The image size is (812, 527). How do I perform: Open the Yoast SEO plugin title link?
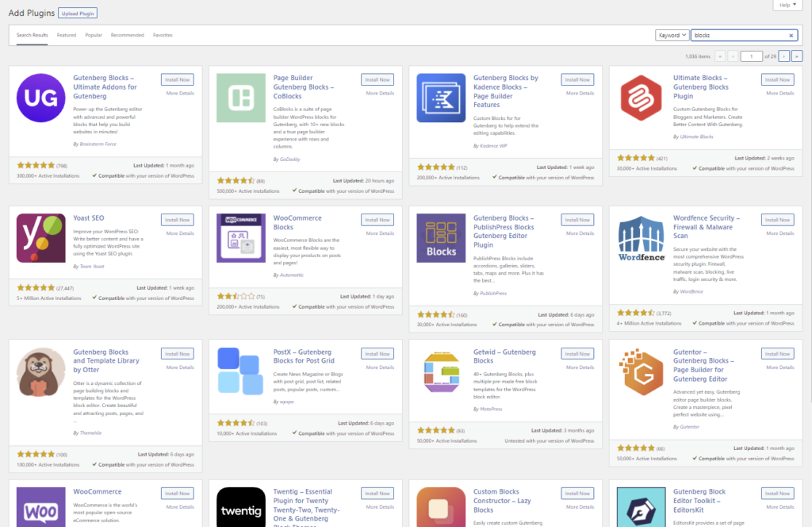pyautogui.click(x=89, y=218)
